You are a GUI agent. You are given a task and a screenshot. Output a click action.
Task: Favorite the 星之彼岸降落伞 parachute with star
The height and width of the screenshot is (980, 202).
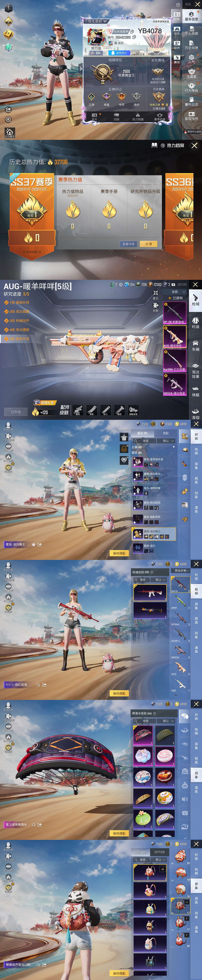click(x=34, y=824)
